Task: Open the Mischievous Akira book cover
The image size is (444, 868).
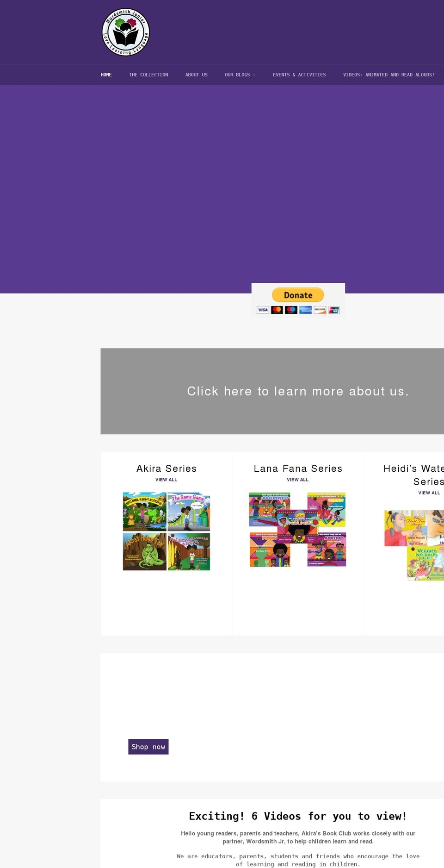Action: tap(189, 551)
